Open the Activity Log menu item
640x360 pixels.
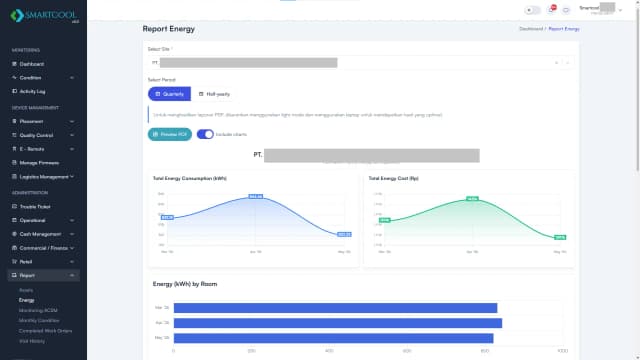point(43,91)
